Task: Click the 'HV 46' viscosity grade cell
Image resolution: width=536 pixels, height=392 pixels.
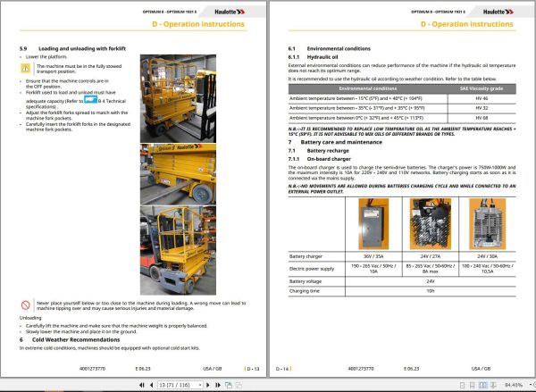Action: click(482, 98)
